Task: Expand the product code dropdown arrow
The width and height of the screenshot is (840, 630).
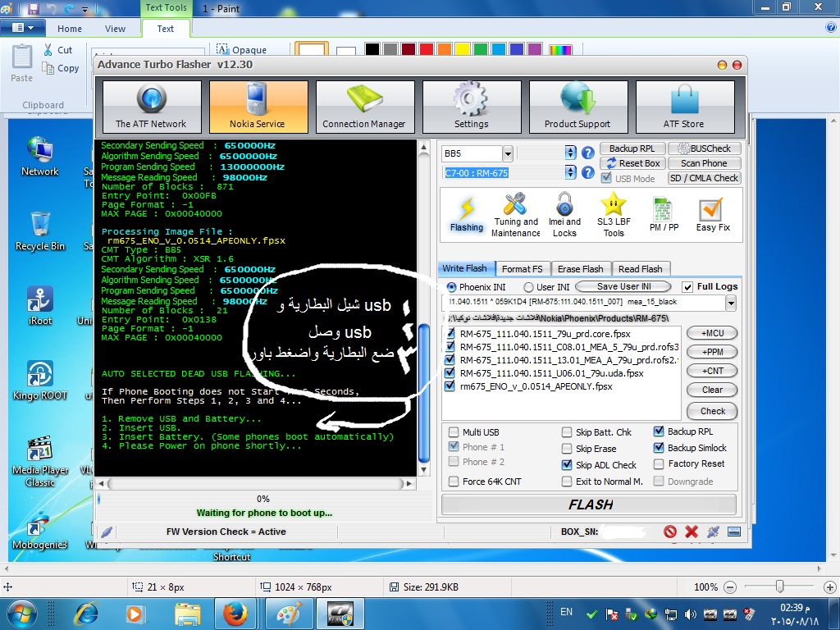Action: point(731,304)
